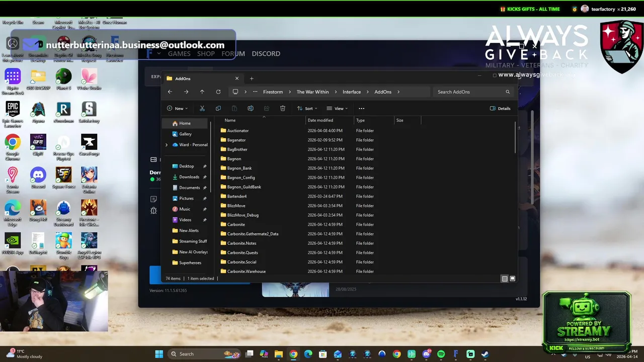Select the Auctionator folder
The height and width of the screenshot is (362, 644).
(237, 131)
